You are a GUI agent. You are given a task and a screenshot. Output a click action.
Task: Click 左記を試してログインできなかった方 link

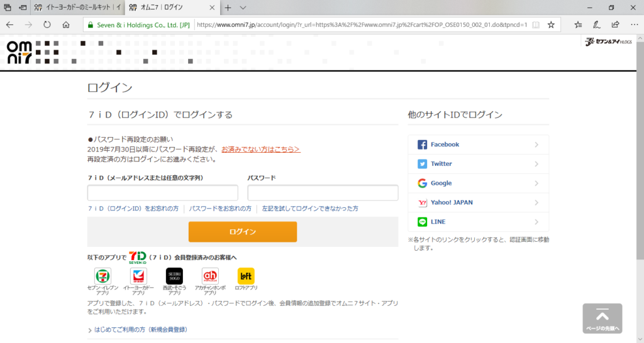pos(310,209)
